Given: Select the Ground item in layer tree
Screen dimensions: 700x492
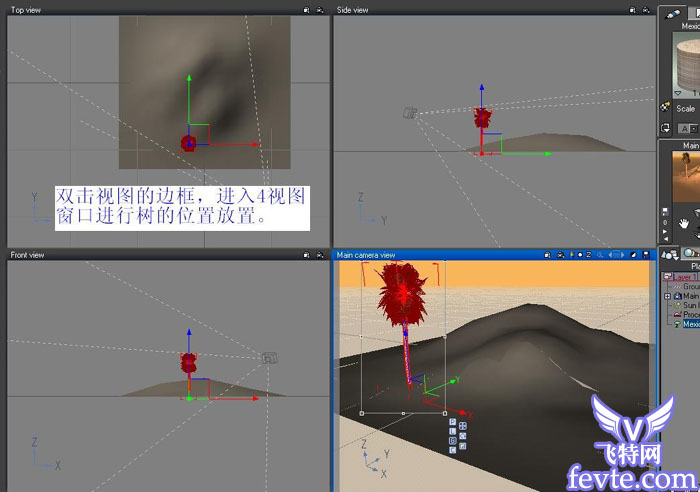Looking at the screenshot, I should [x=692, y=287].
